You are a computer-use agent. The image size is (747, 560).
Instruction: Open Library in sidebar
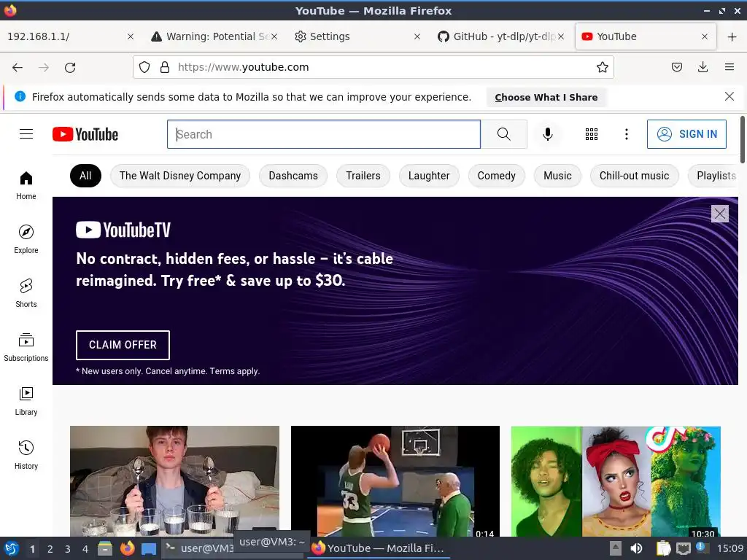[x=26, y=402]
